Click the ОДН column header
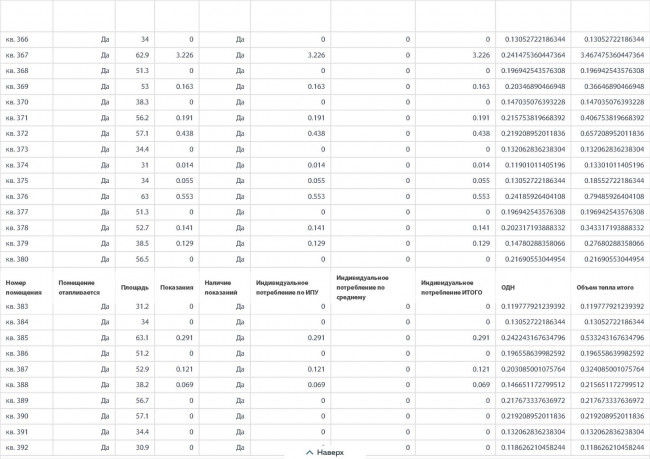This screenshot has width=650, height=459. click(x=508, y=287)
